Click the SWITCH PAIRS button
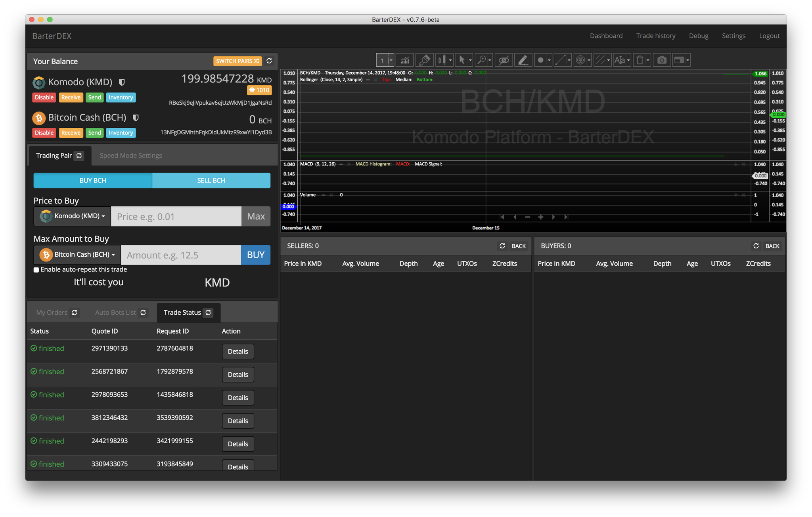Image resolution: width=812 pixels, height=517 pixels. (237, 61)
